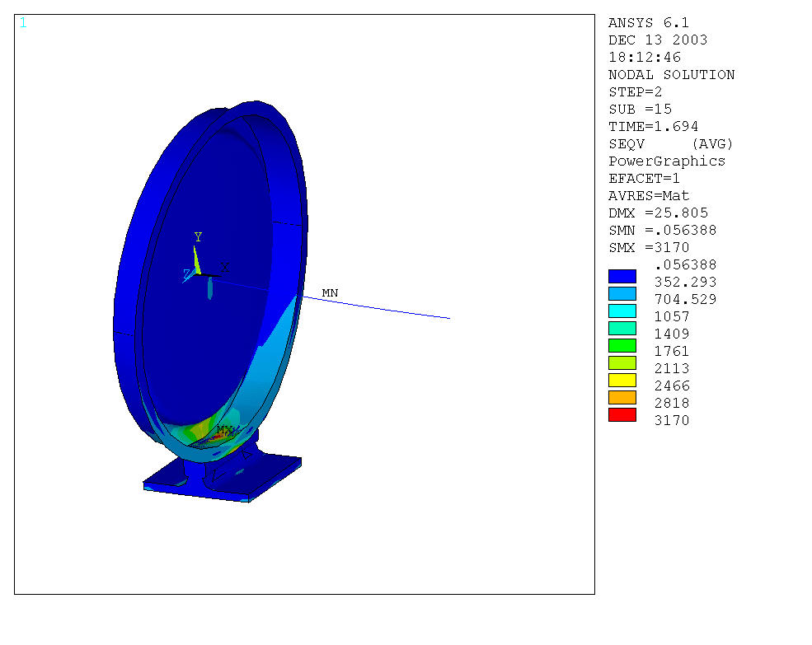The height and width of the screenshot is (645, 812).
Task: Pick the dark blue legend swatch
Action: click(622, 276)
